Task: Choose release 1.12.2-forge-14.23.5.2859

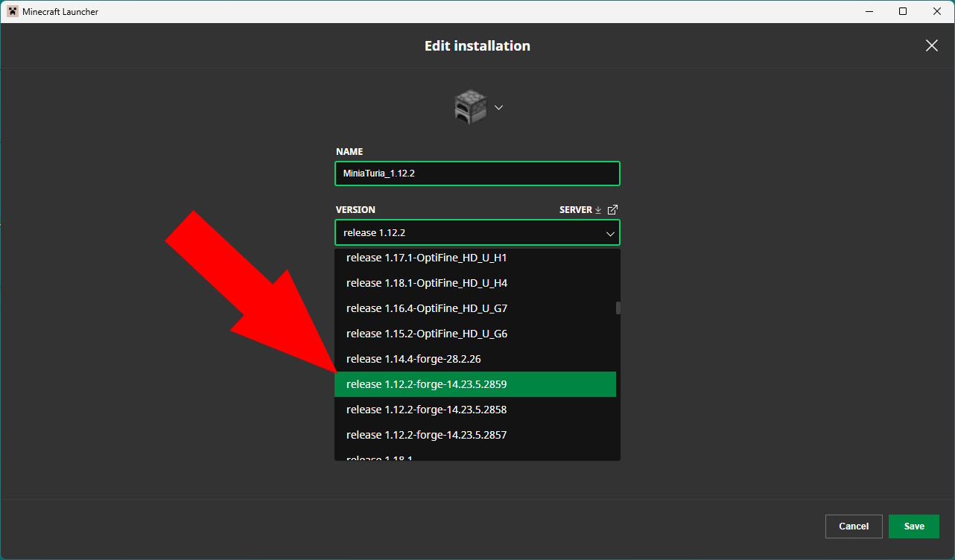Action: coord(475,384)
